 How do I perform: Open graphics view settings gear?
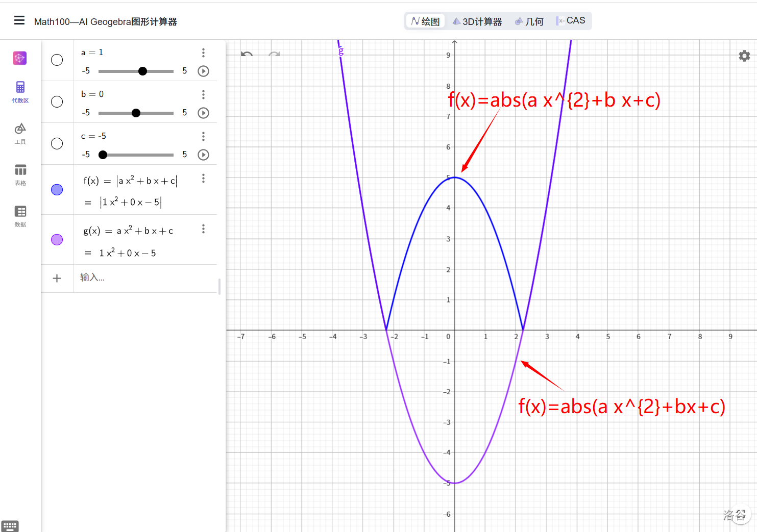pyautogui.click(x=744, y=56)
